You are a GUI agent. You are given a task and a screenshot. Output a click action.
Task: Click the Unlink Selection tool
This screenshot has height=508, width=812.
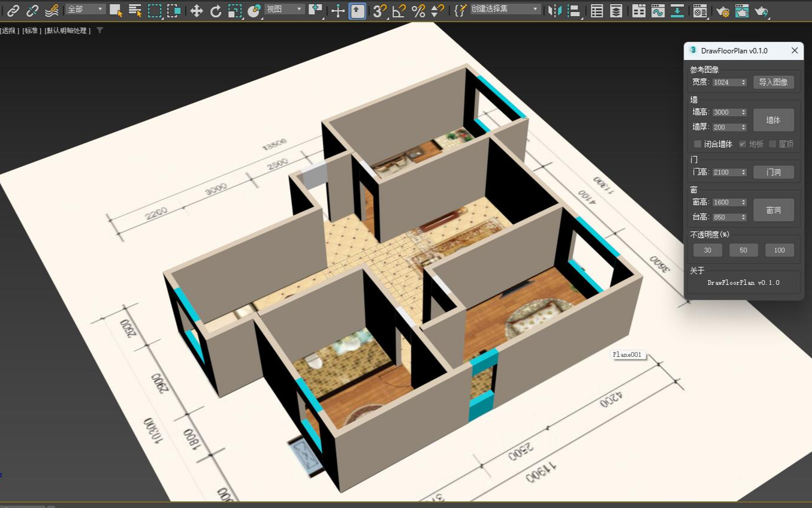[32, 10]
